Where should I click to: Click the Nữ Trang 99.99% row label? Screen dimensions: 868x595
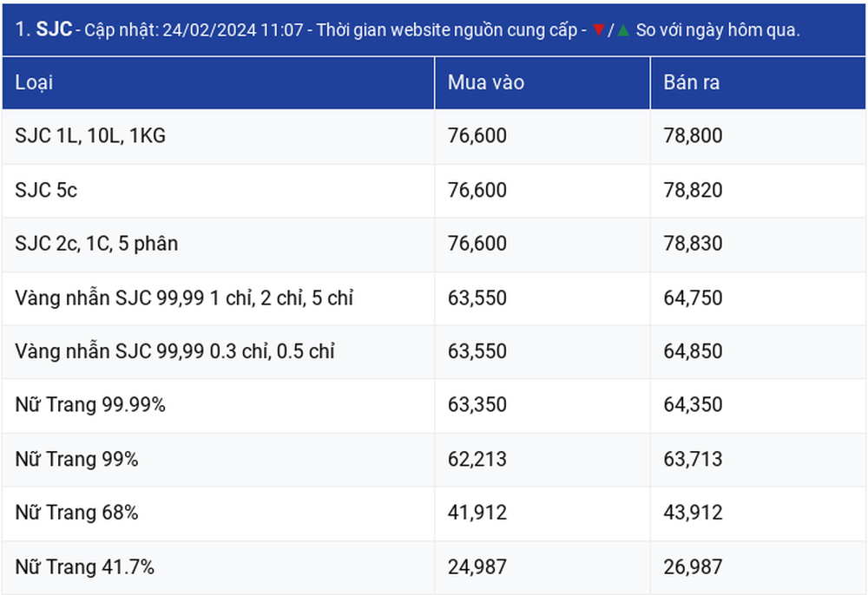[90, 405]
